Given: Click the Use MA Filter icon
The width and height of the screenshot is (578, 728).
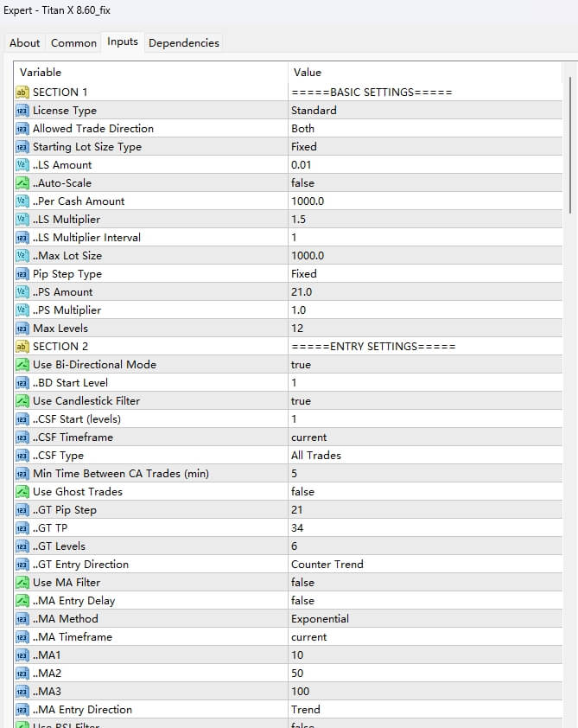Looking at the screenshot, I should pos(22,582).
